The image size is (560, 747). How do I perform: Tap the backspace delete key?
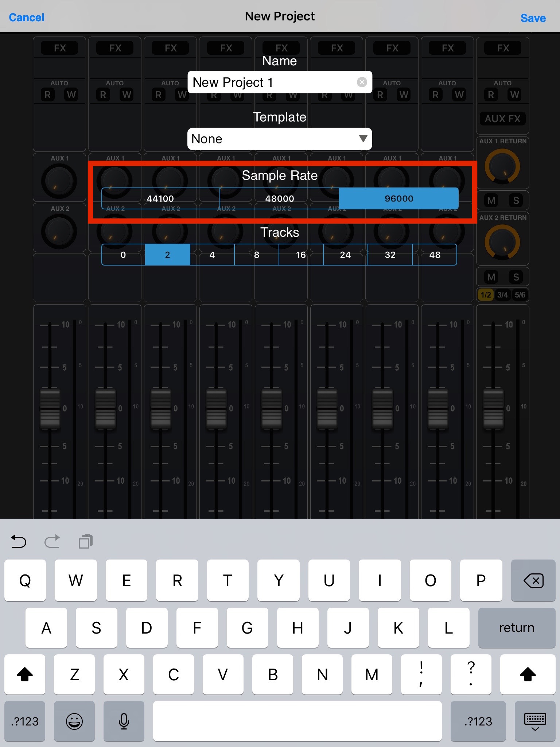click(533, 580)
